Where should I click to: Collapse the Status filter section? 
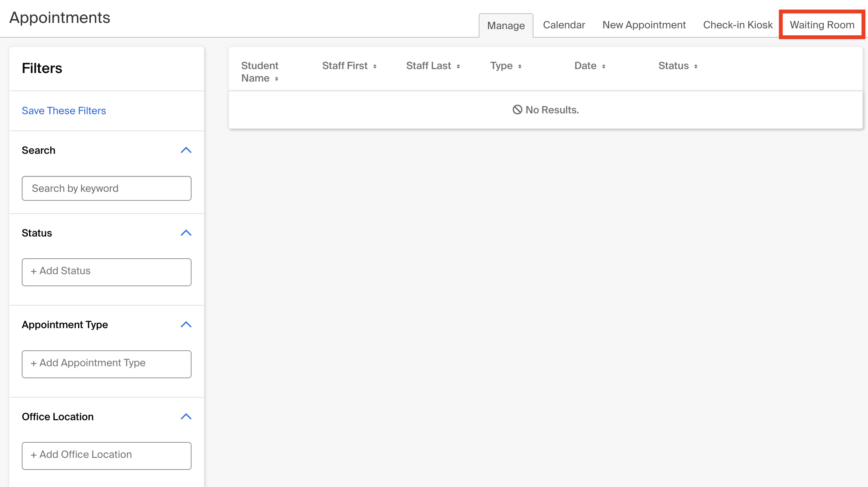[x=186, y=233]
